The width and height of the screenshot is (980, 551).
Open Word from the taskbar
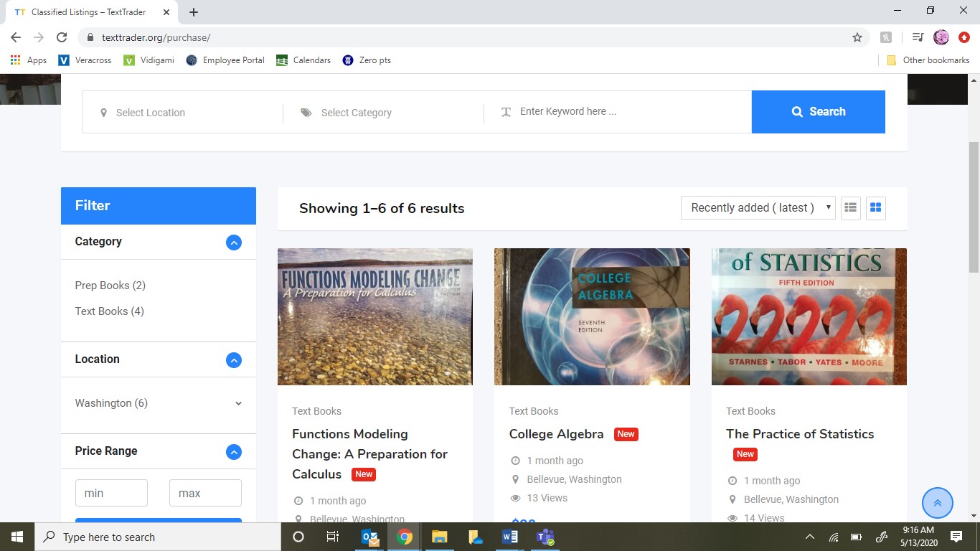pos(510,537)
